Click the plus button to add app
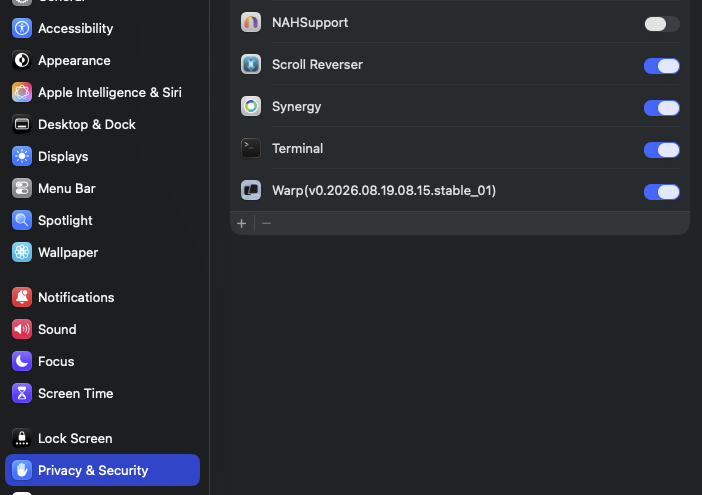The image size is (702, 495). click(242, 223)
